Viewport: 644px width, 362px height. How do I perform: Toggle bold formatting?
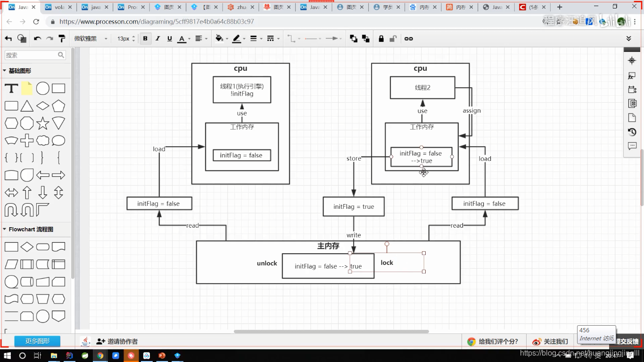pos(145,39)
